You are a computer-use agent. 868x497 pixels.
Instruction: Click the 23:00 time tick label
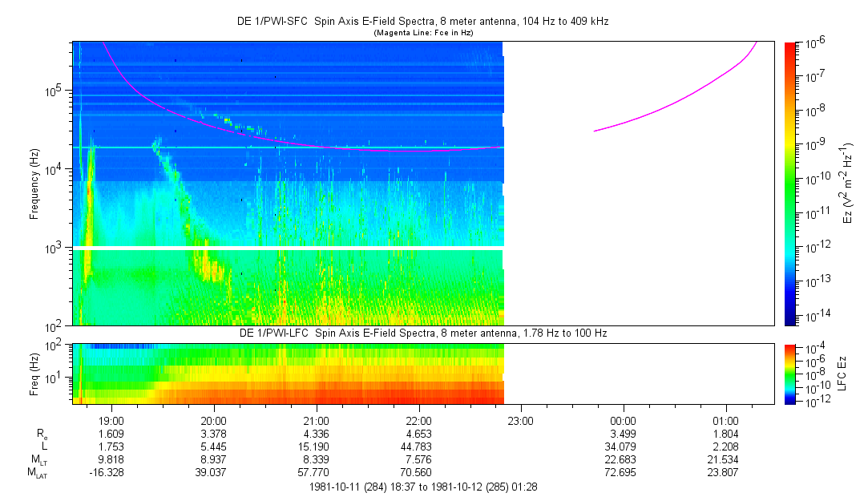tap(521, 421)
